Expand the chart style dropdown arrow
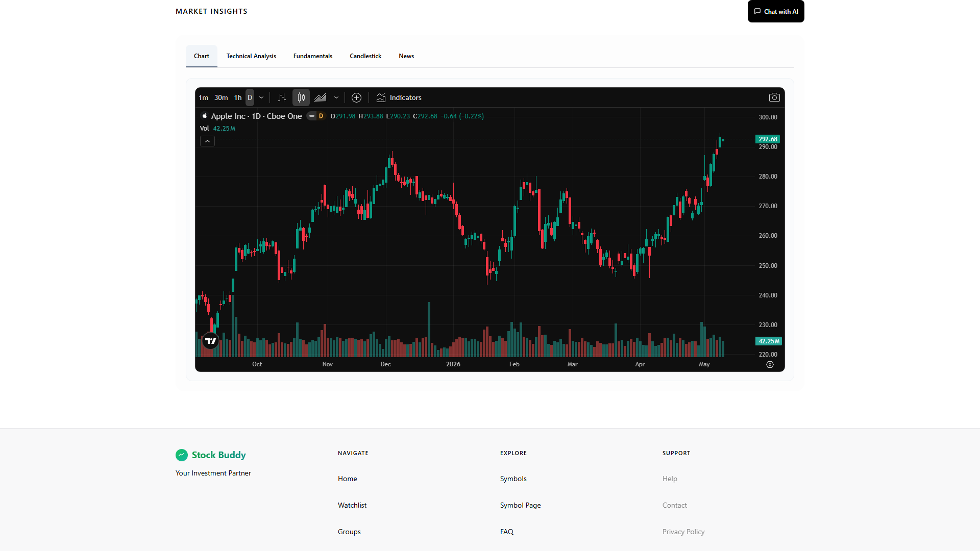The width and height of the screenshot is (980, 551). 336,97
